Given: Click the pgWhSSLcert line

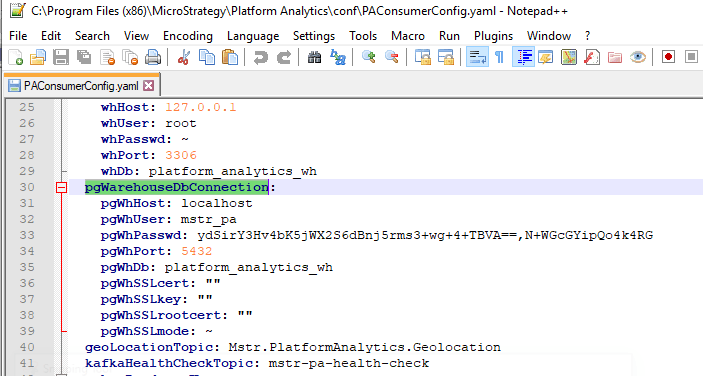Looking at the screenshot, I should point(161,283).
